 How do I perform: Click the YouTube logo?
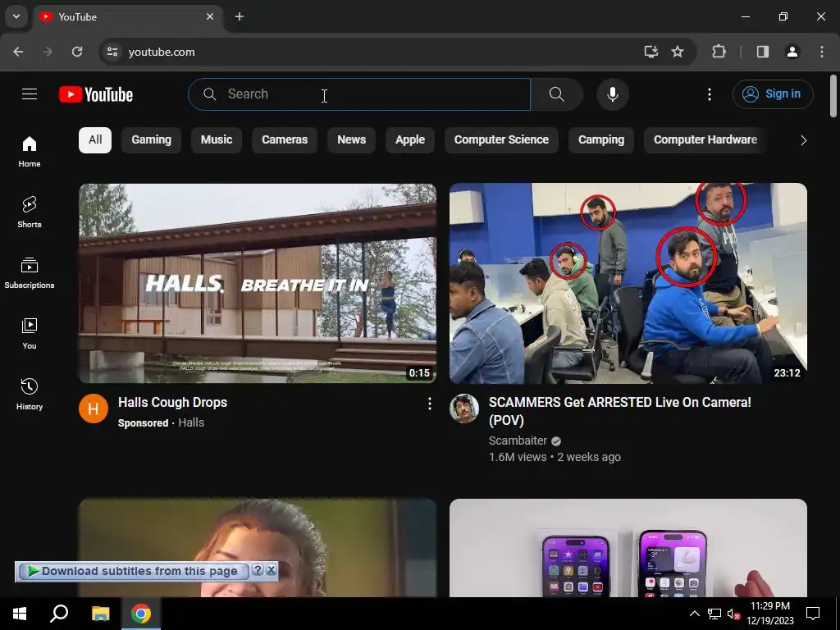[x=96, y=94]
